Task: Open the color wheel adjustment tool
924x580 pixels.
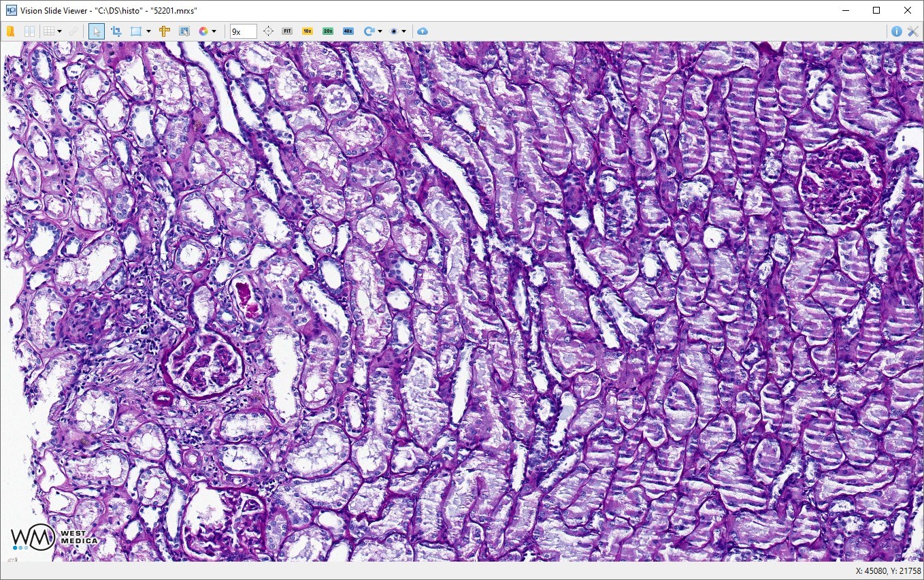Action: coord(203,31)
